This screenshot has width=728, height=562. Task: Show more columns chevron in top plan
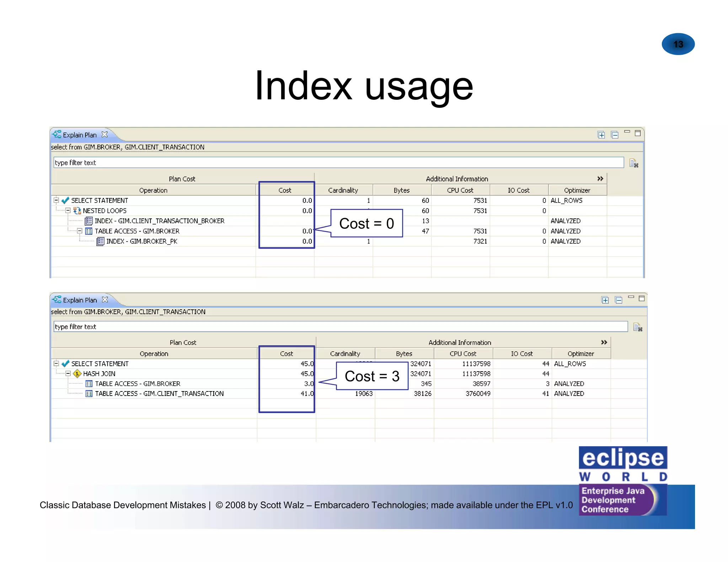tap(600, 179)
